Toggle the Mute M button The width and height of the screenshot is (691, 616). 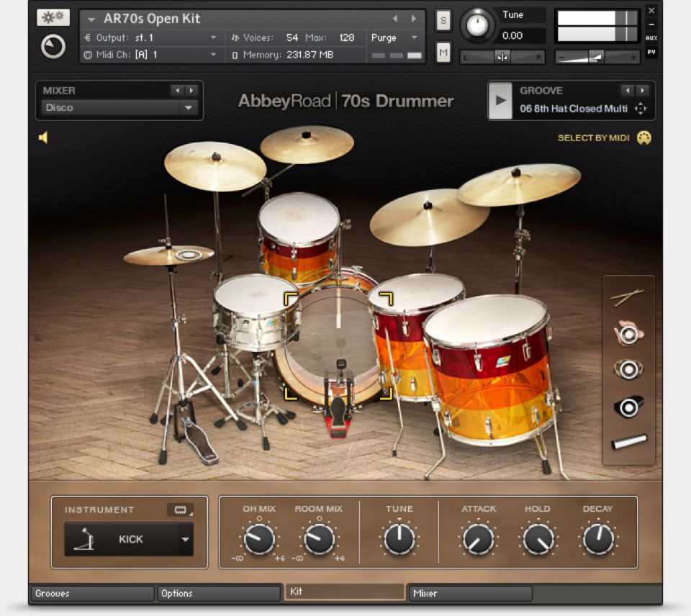[x=443, y=51]
